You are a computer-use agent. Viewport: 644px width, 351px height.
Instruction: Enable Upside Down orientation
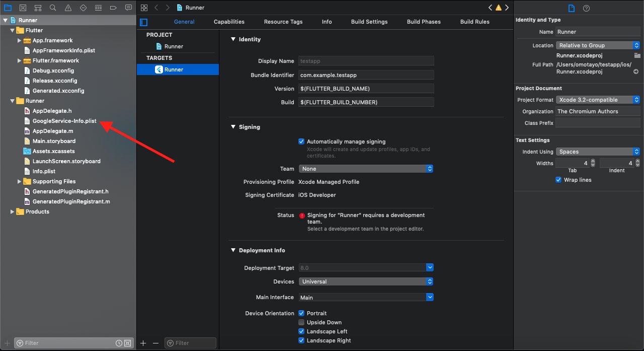tap(301, 322)
